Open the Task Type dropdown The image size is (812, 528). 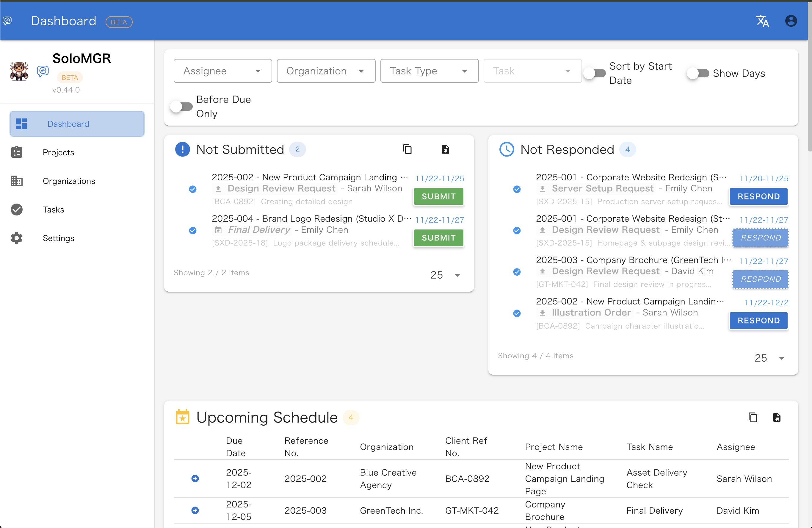[429, 71]
